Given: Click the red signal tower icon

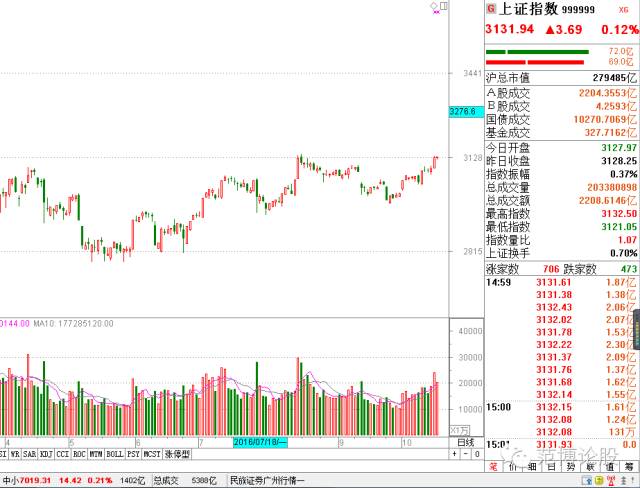Looking at the screenshot, I should (x=610, y=480).
